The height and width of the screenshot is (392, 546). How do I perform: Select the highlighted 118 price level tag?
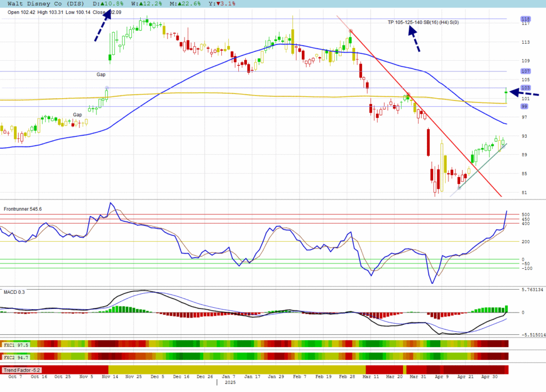click(x=525, y=19)
